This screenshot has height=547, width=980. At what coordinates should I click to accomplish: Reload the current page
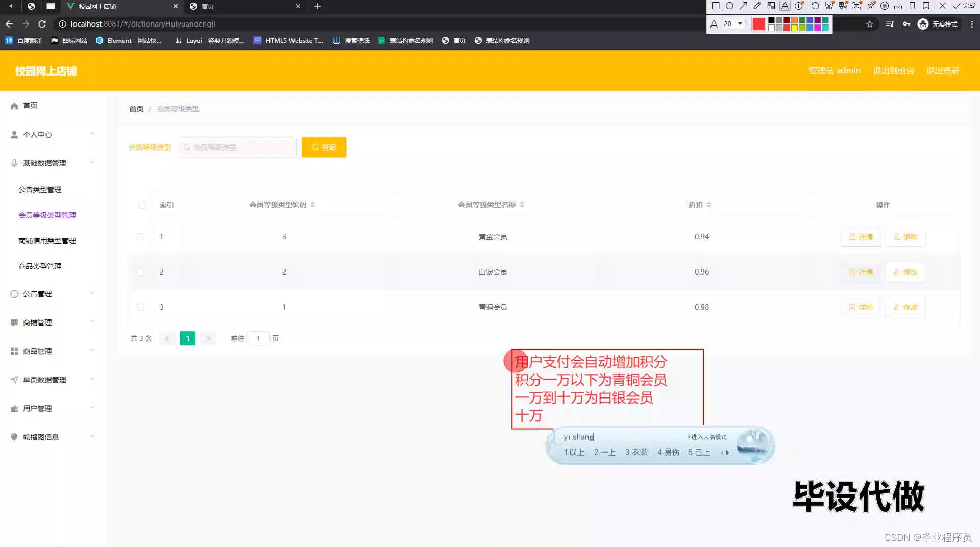pos(42,24)
